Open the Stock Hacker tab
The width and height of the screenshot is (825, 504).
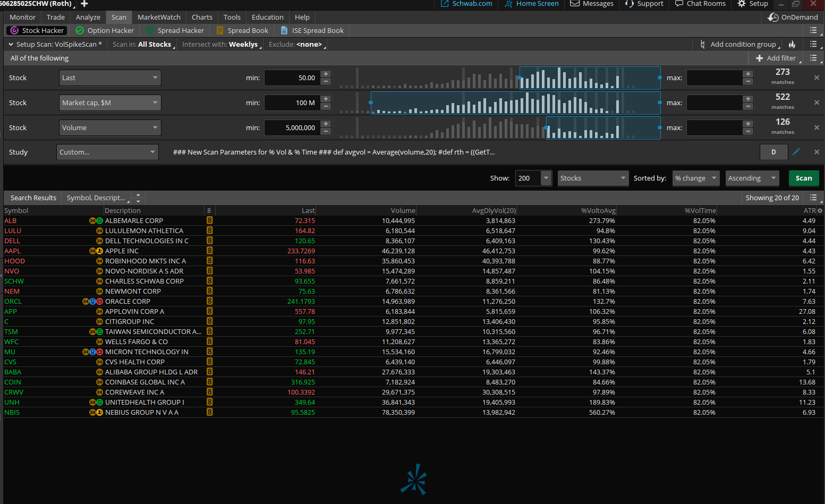click(x=37, y=31)
